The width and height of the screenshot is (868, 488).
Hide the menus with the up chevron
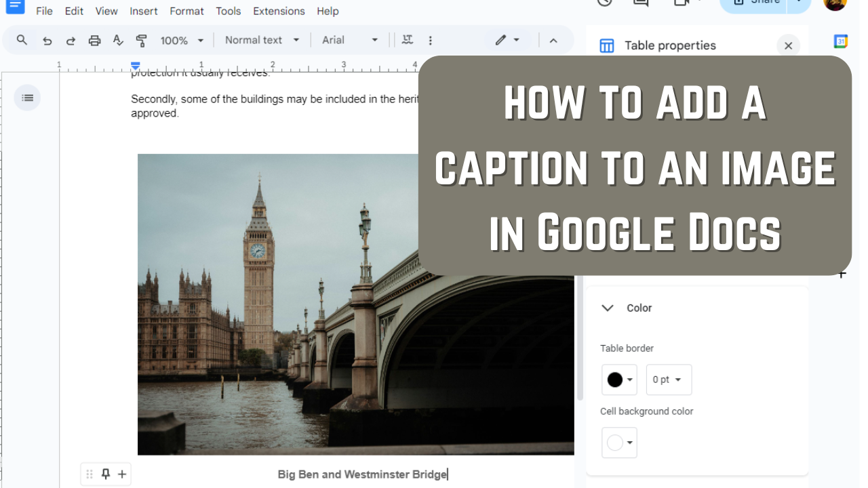click(x=553, y=41)
